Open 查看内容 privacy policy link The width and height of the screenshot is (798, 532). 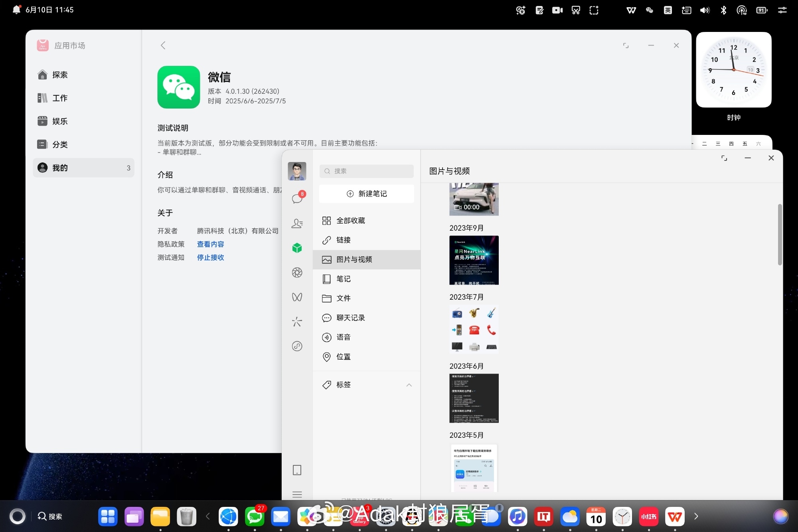pos(210,244)
